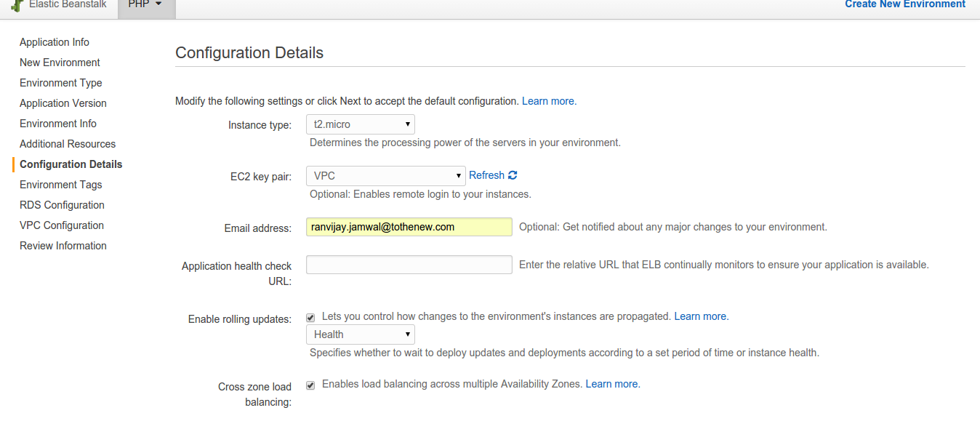Select Configuration Details in sidebar

tap(71, 164)
